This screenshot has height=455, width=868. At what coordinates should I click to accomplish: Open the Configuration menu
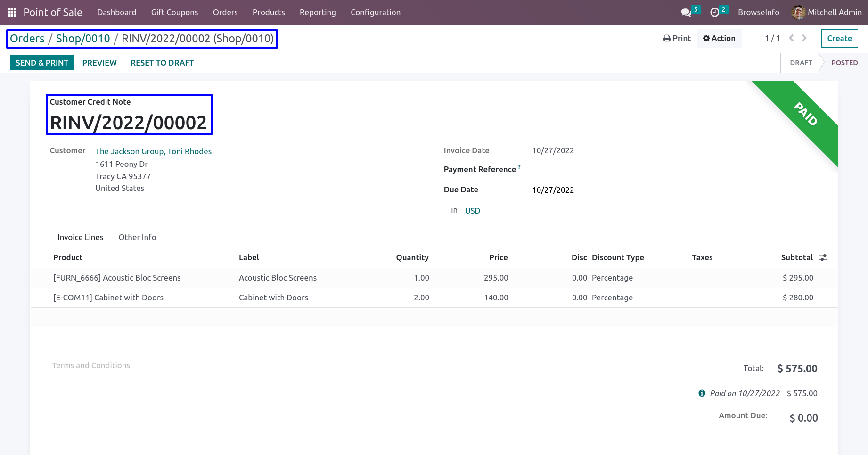coord(376,12)
